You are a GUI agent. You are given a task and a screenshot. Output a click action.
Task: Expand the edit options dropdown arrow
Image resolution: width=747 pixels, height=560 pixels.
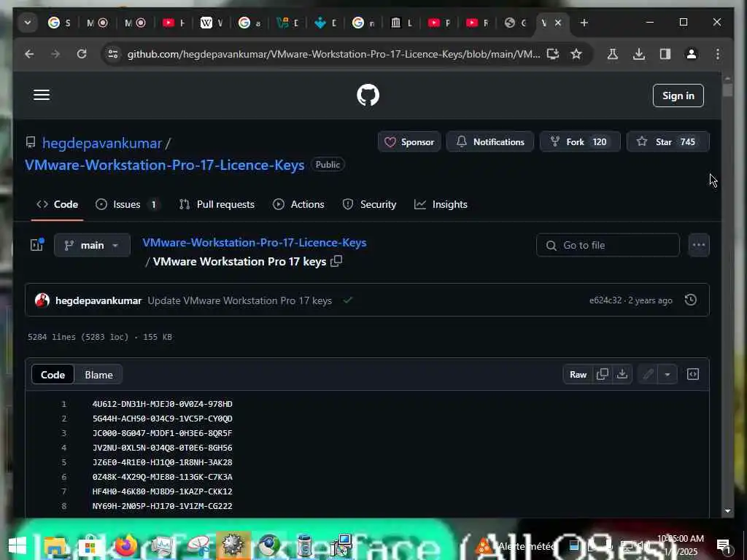(667, 374)
